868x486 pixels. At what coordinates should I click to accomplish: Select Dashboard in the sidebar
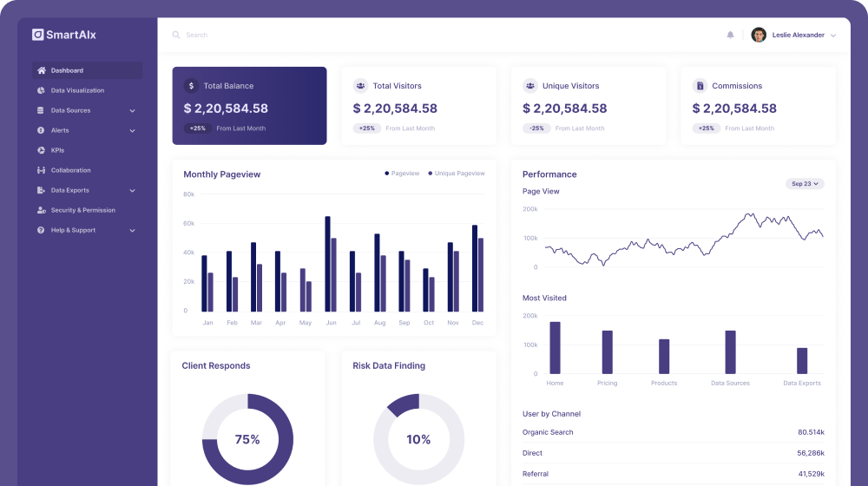click(x=67, y=70)
